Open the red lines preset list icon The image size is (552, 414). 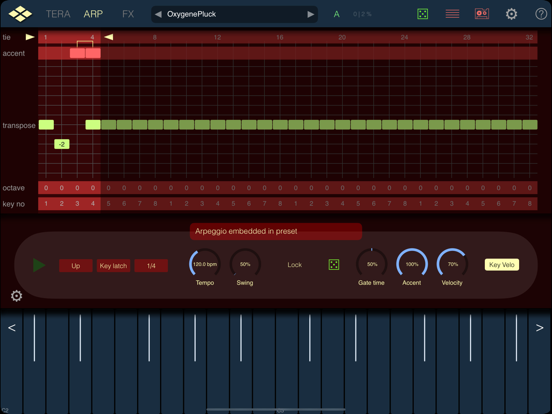452,14
